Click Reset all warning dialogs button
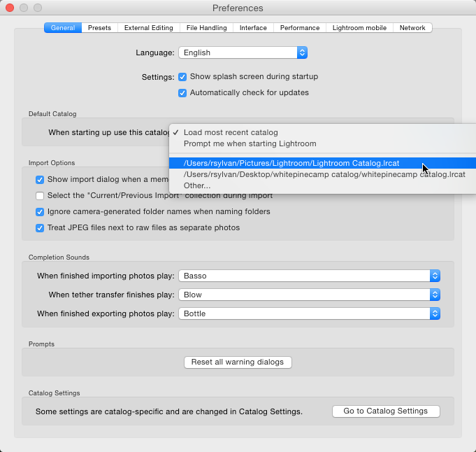This screenshot has height=452, width=476. (x=238, y=362)
